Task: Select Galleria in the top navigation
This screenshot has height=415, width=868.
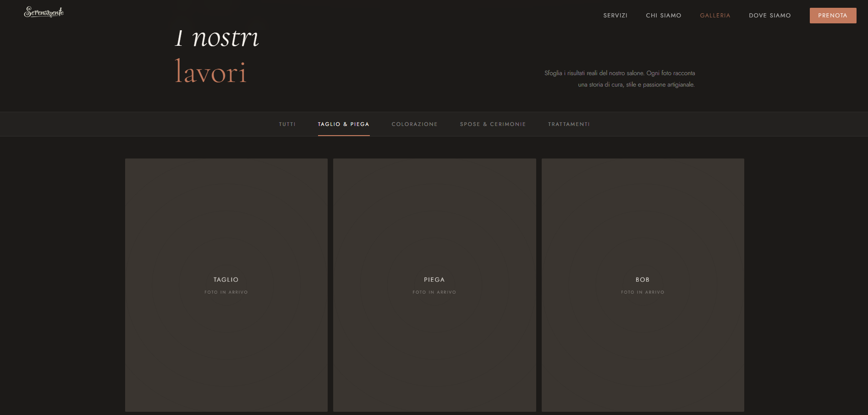Action: (x=715, y=16)
